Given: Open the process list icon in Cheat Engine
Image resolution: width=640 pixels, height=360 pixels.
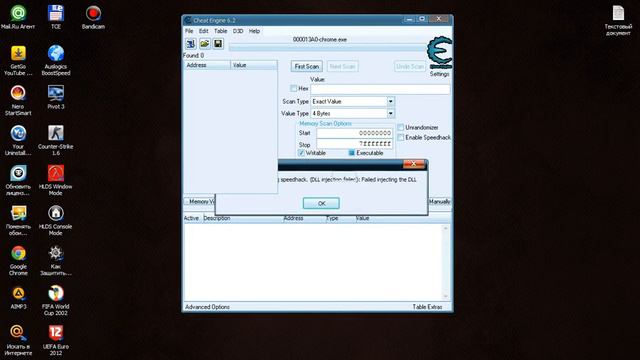Looking at the screenshot, I should pyautogui.click(x=191, y=44).
